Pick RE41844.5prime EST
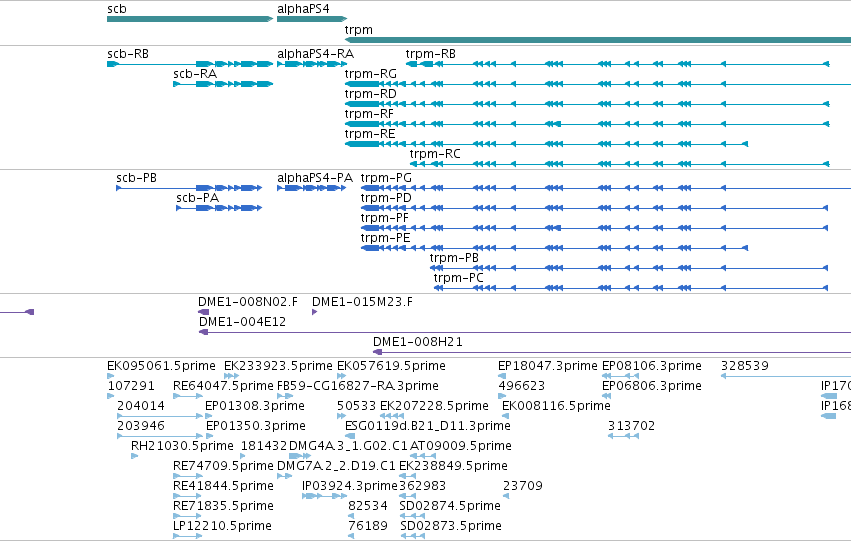The width and height of the screenshot is (851, 541). [x=188, y=496]
